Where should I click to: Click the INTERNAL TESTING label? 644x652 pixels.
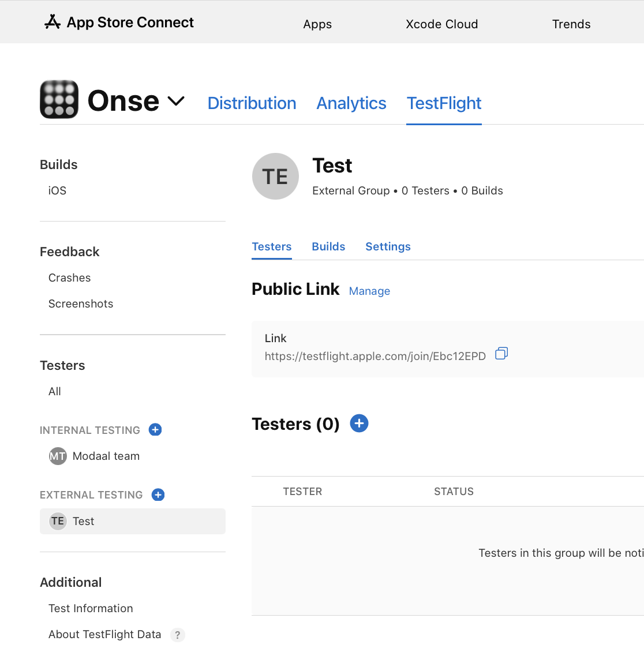pos(90,430)
